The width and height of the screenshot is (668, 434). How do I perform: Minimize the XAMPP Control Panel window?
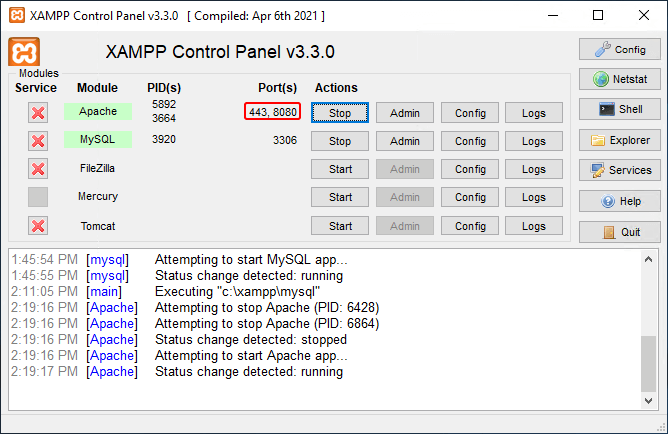553,15
